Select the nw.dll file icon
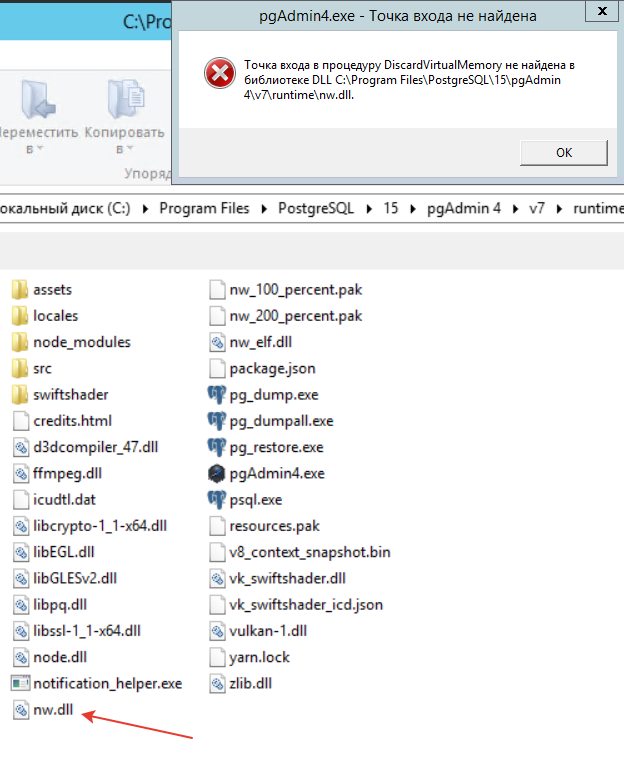 (x=20, y=709)
